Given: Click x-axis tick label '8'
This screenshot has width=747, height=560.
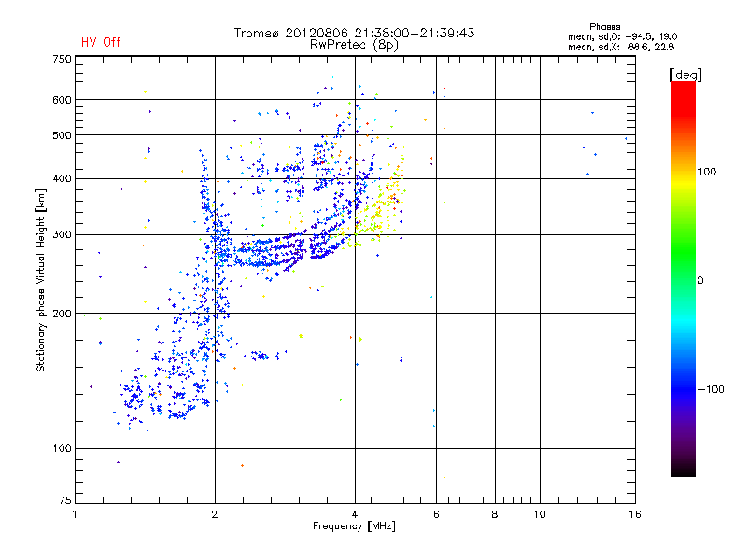Looking at the screenshot, I should (495, 514).
